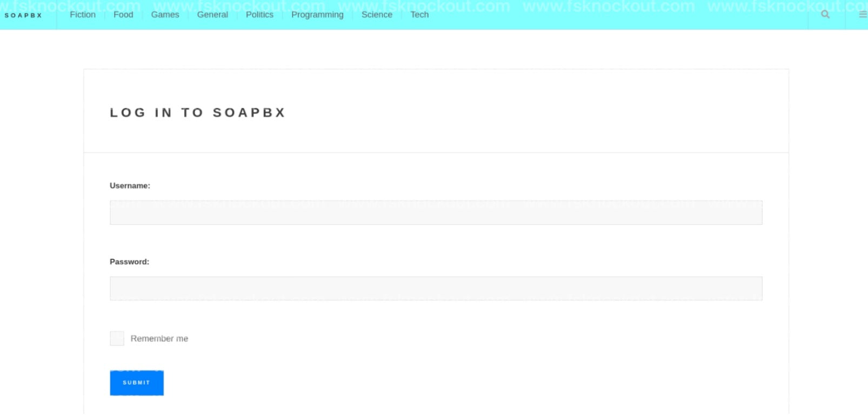Navigate to the Politics section
The width and height of the screenshot is (868, 415).
pos(259,15)
